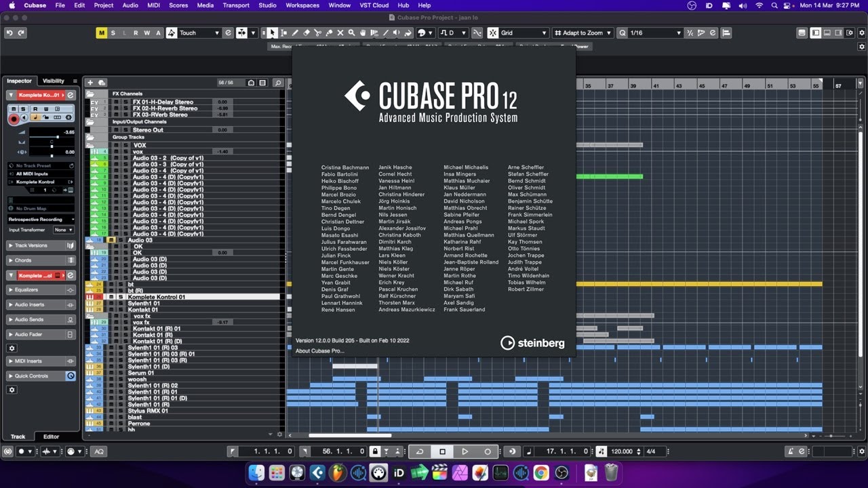Image resolution: width=868 pixels, height=488 pixels.
Task: Switch to the Editor tab
Action: point(52,436)
